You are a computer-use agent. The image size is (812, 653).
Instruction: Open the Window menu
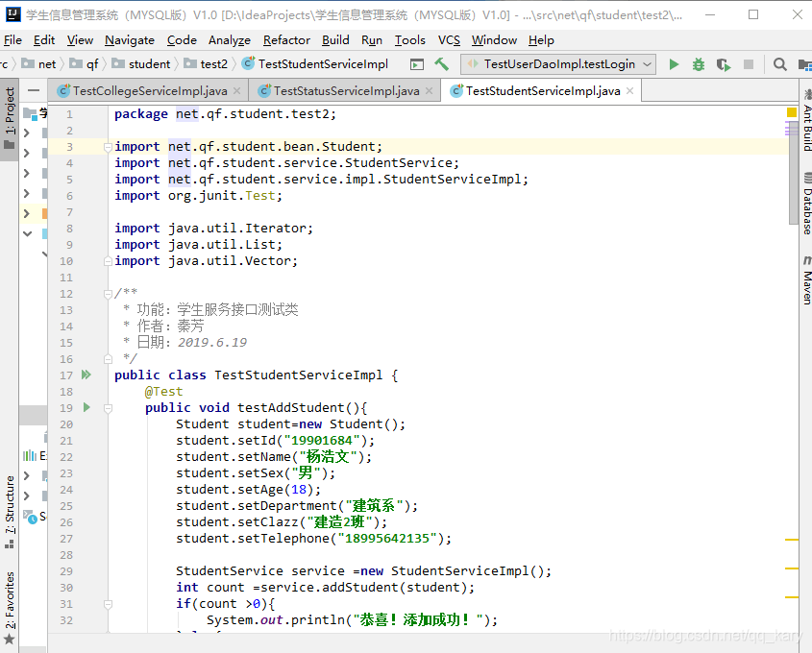[x=494, y=39]
